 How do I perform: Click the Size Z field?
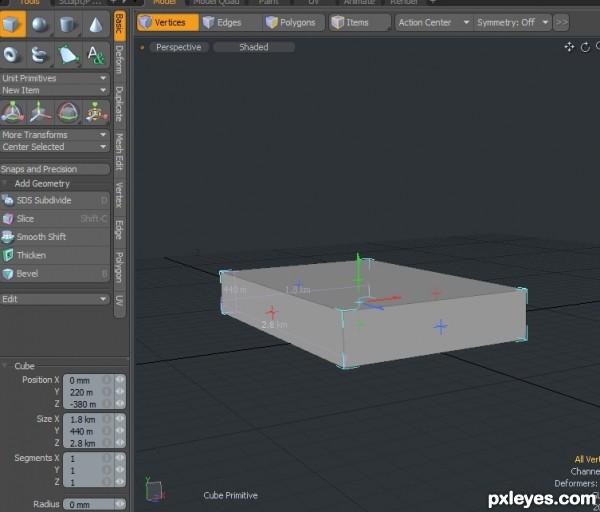click(88, 443)
